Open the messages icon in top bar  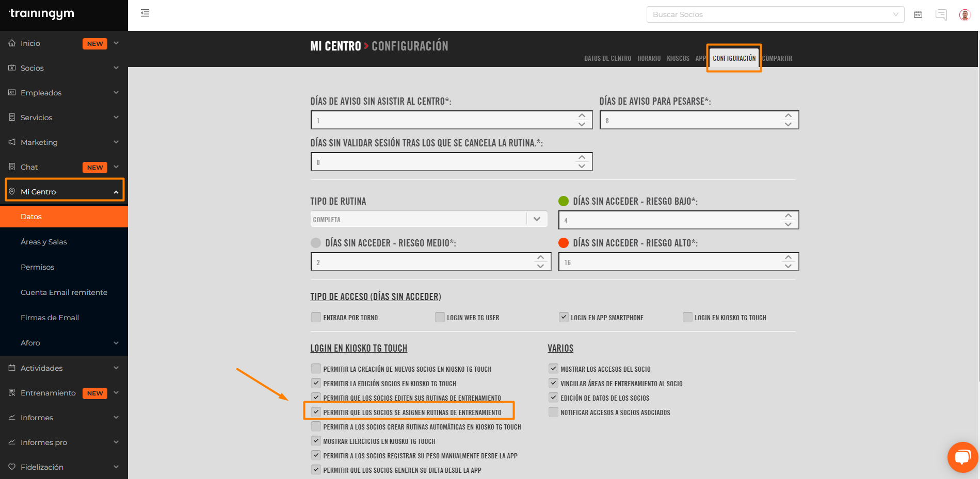[941, 14]
